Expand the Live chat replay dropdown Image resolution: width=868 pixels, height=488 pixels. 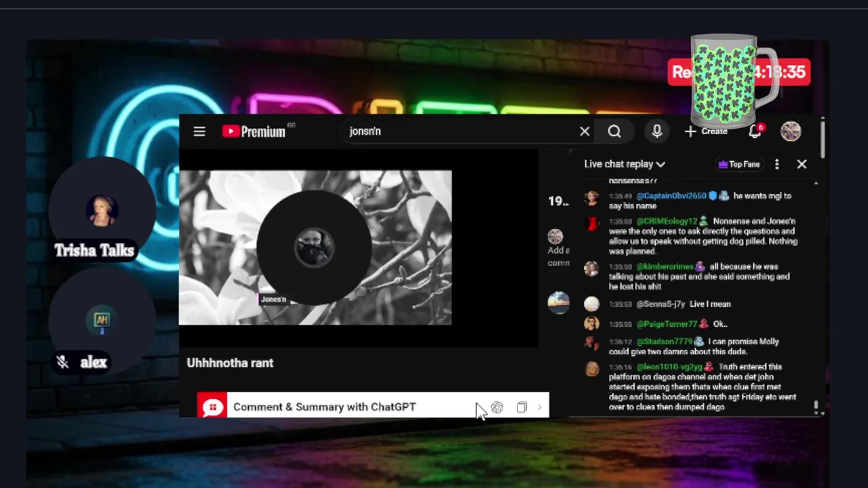click(625, 164)
